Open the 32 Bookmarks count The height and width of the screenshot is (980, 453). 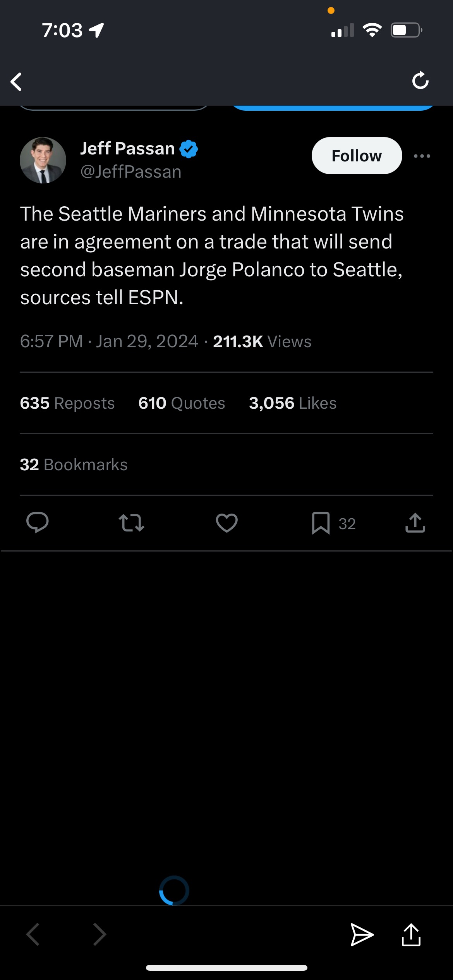(74, 464)
